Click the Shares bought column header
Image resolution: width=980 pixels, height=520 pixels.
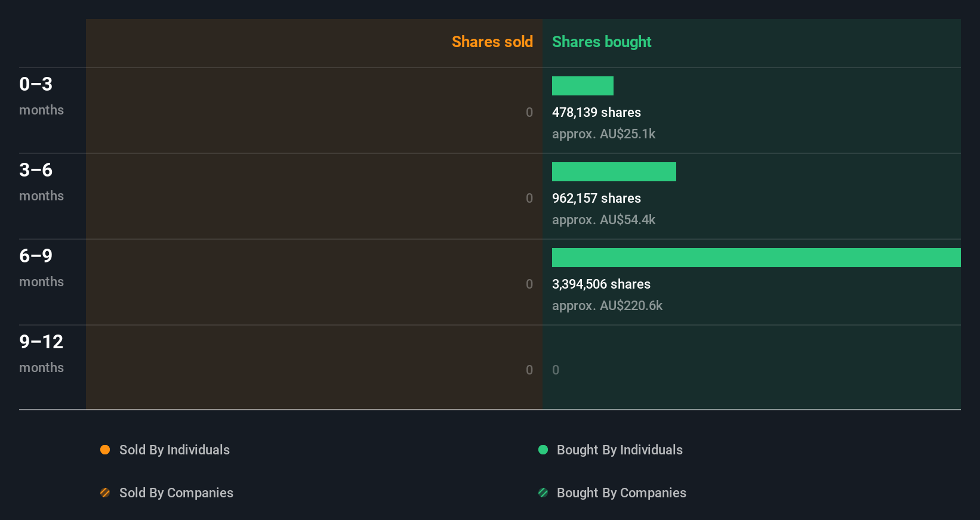click(x=601, y=42)
